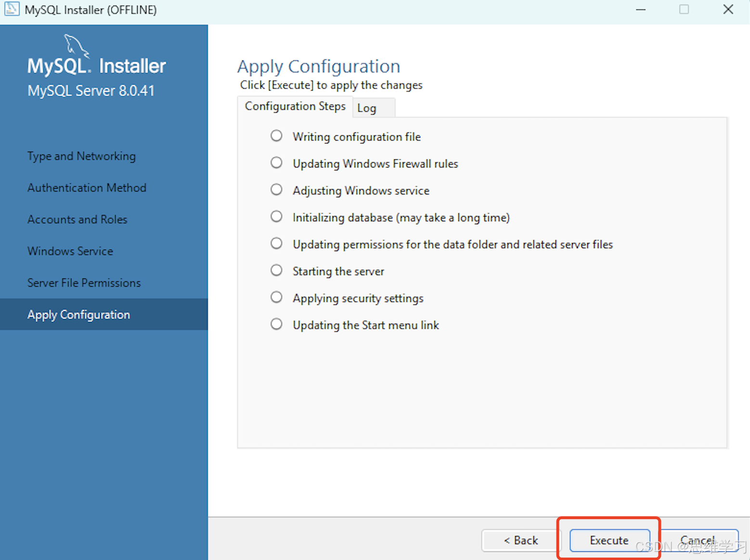
Task: Minimize the MySQL Installer window
Action: (x=641, y=10)
